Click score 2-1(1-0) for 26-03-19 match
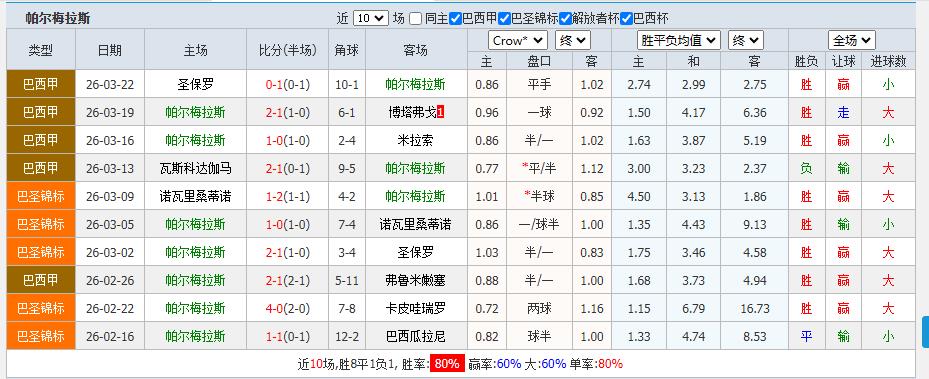The height and width of the screenshot is (379, 929). click(x=287, y=113)
